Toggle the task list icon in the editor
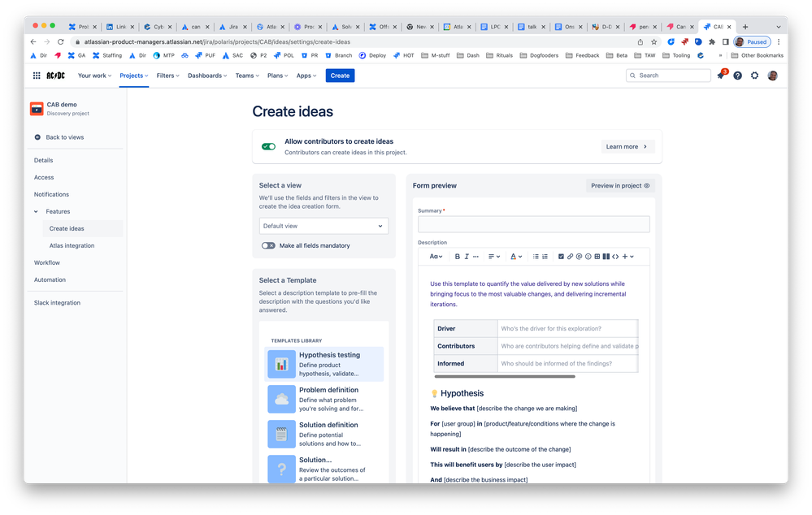 click(561, 256)
